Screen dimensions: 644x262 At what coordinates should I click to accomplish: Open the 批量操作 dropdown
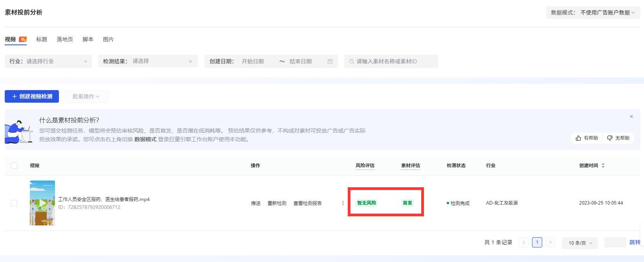pyautogui.click(x=86, y=96)
